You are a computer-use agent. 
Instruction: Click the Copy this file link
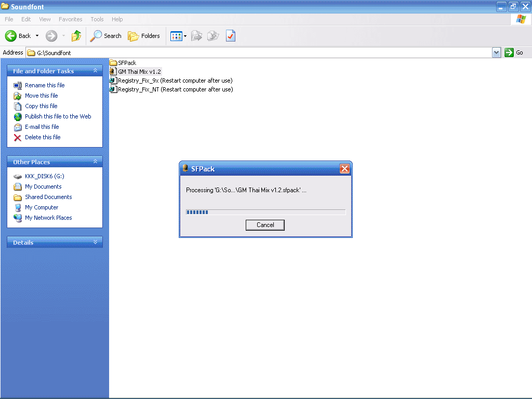tap(41, 106)
